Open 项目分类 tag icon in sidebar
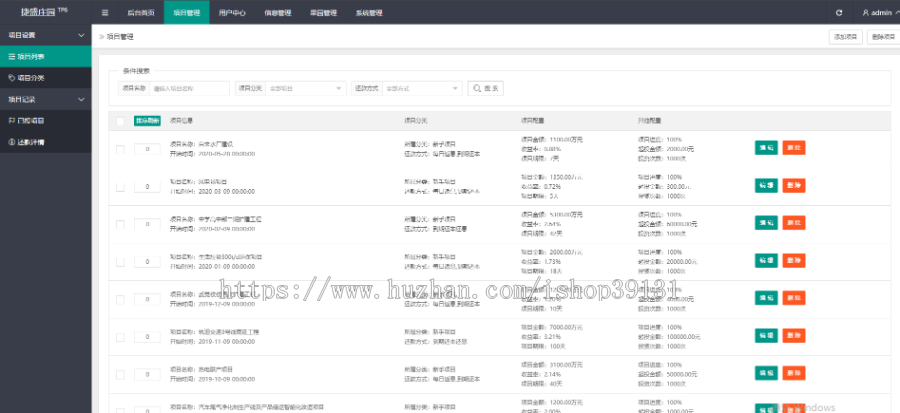This screenshot has width=900, height=413. (x=11, y=77)
